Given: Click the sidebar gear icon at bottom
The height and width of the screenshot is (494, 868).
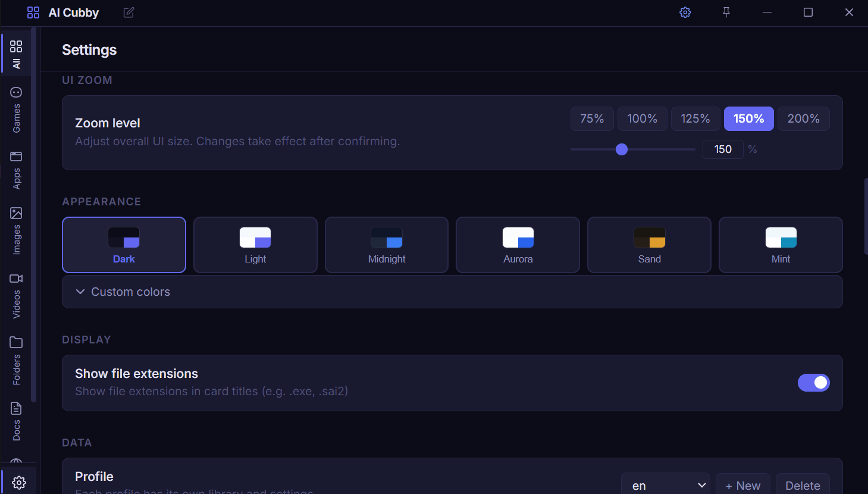Looking at the screenshot, I should (19, 482).
